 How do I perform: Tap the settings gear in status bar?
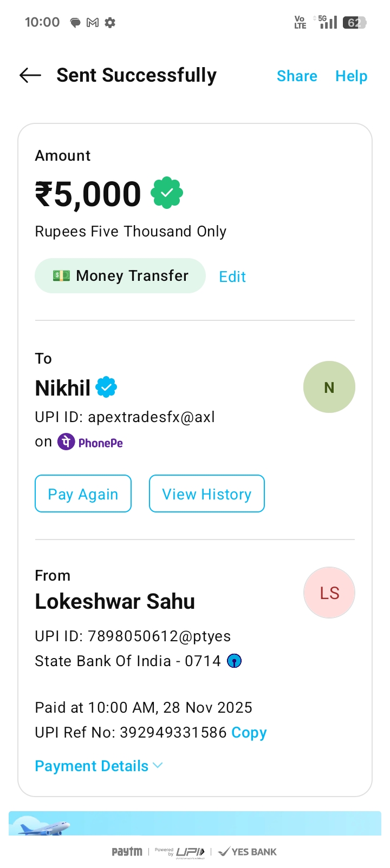point(110,23)
